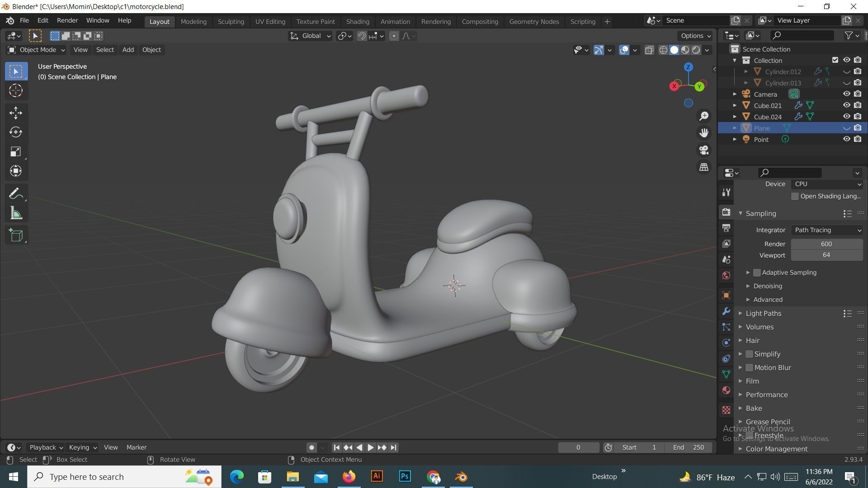
Task: Open the Options dropdown in viewport header
Action: [695, 36]
